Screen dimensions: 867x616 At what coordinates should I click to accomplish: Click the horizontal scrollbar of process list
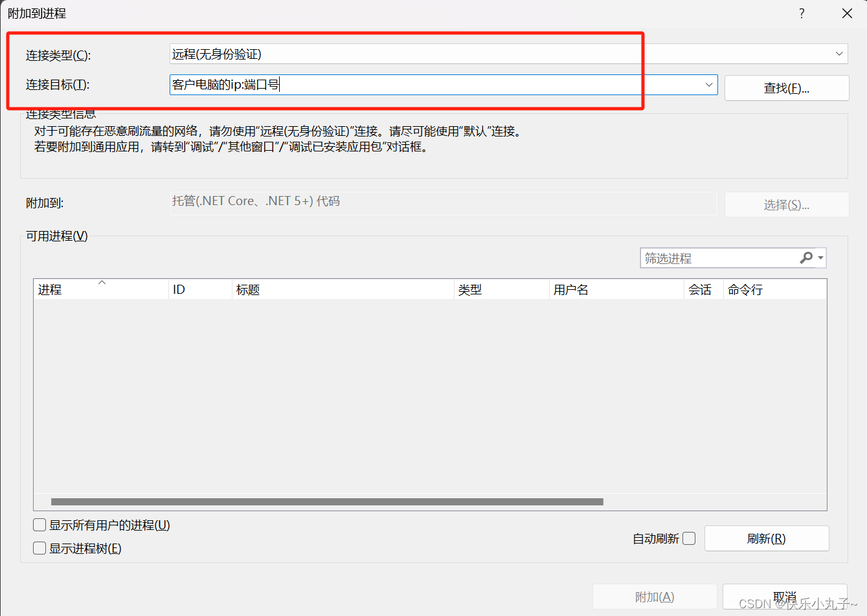(327, 501)
